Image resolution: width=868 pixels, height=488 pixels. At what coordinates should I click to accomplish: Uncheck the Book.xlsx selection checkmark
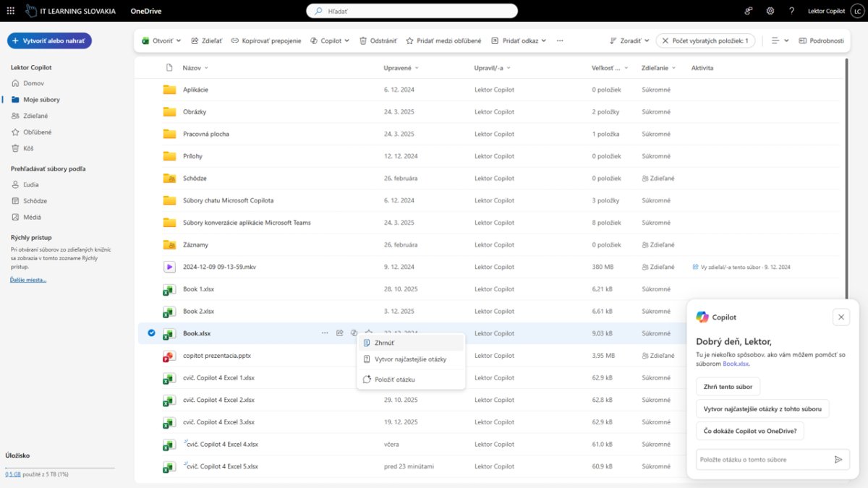(x=151, y=333)
